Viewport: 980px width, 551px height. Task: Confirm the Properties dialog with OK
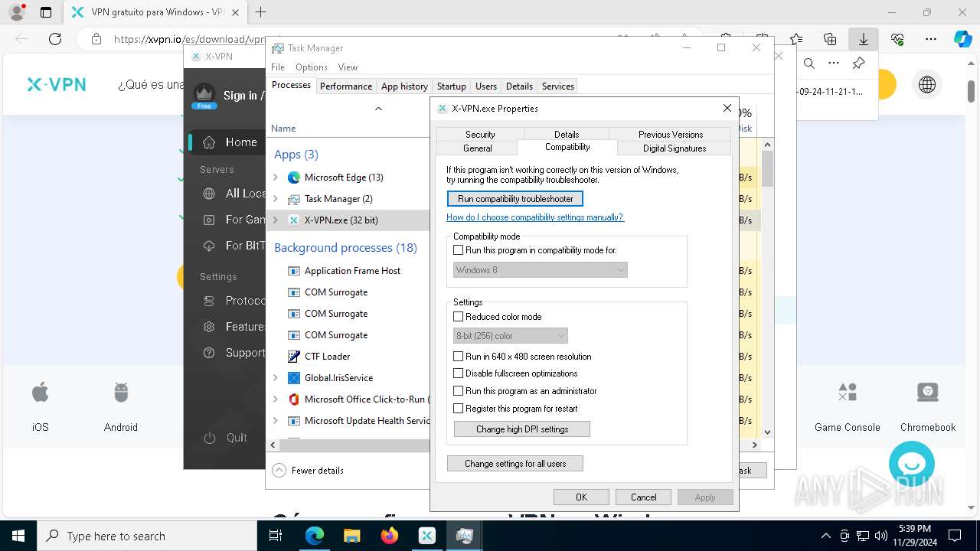point(582,497)
